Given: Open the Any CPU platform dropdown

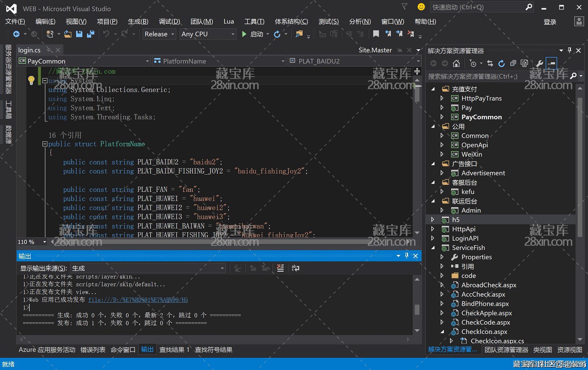Looking at the screenshot, I should tap(208, 34).
